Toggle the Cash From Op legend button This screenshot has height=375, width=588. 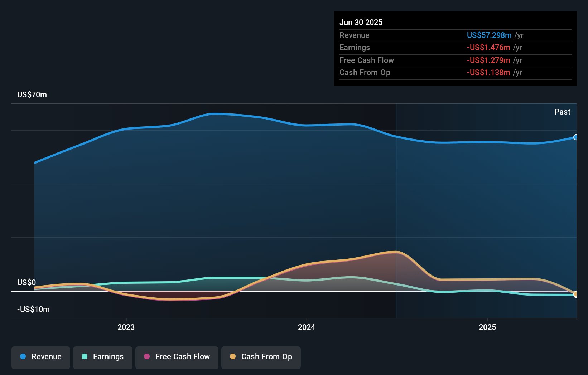click(261, 357)
